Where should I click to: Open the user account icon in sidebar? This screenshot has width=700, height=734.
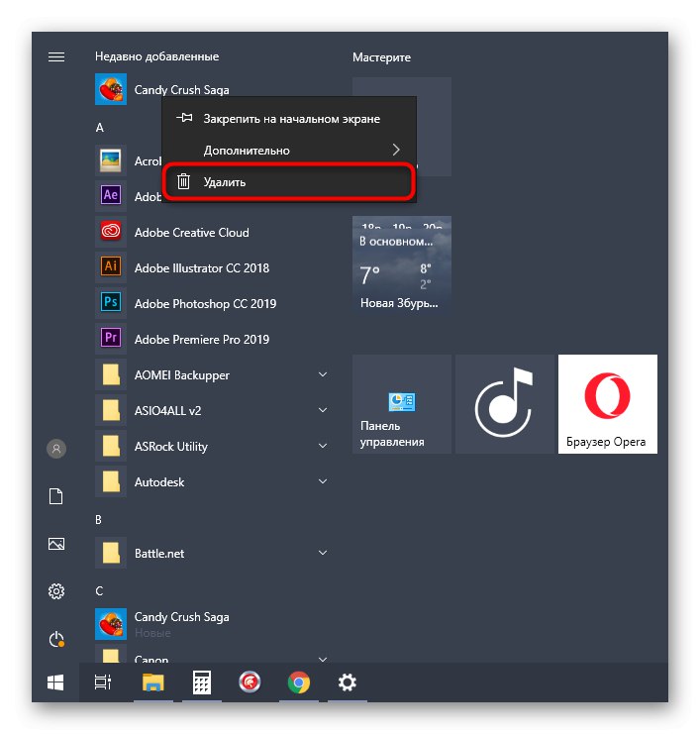56,449
